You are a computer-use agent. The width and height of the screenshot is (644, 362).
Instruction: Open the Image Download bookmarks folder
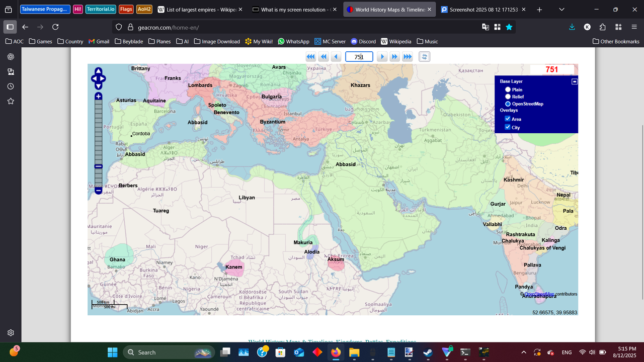[217, 41]
